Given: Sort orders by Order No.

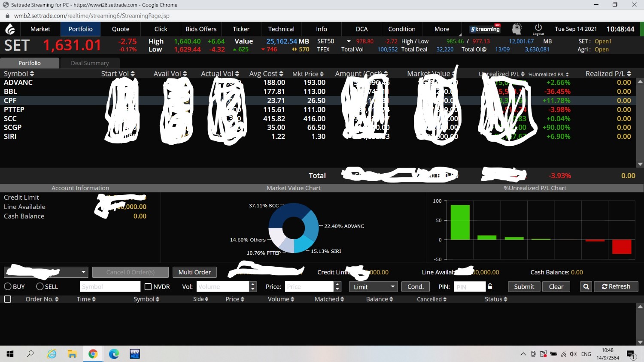Looking at the screenshot, I should (42, 299).
